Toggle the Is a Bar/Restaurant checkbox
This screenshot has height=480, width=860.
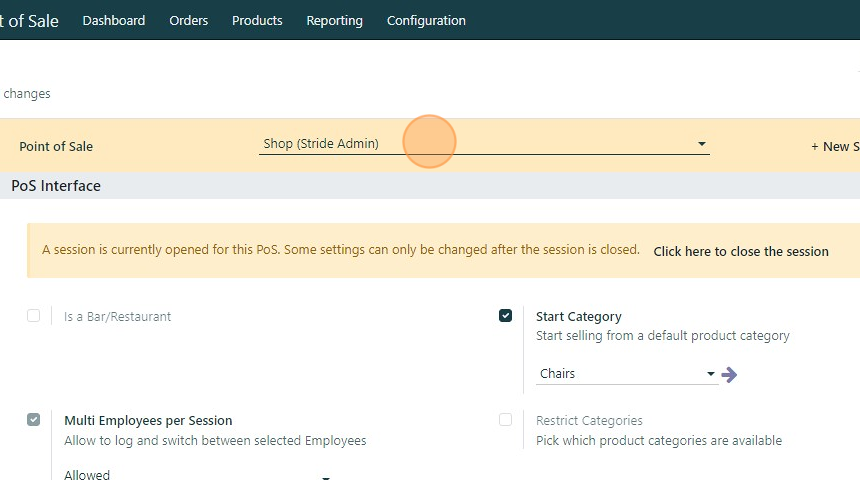33,316
